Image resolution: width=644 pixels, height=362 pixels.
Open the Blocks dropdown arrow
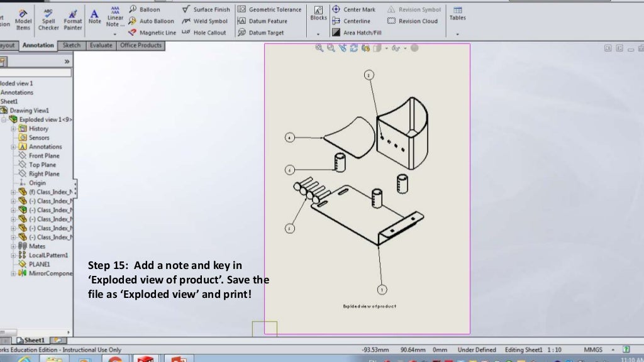click(318, 35)
